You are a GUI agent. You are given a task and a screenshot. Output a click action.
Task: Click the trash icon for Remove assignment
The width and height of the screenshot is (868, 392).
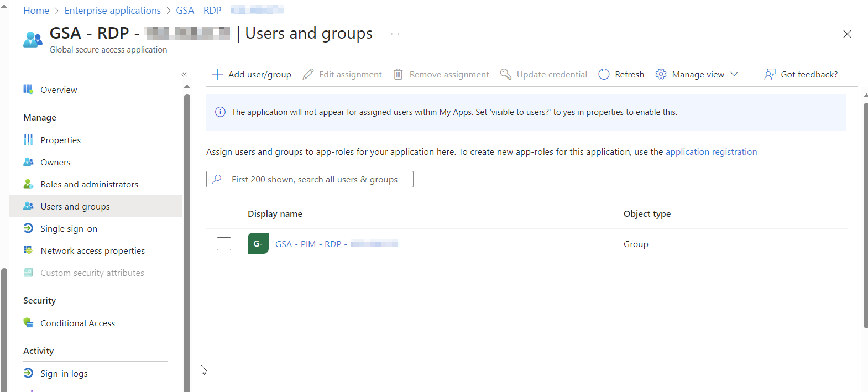coord(398,74)
